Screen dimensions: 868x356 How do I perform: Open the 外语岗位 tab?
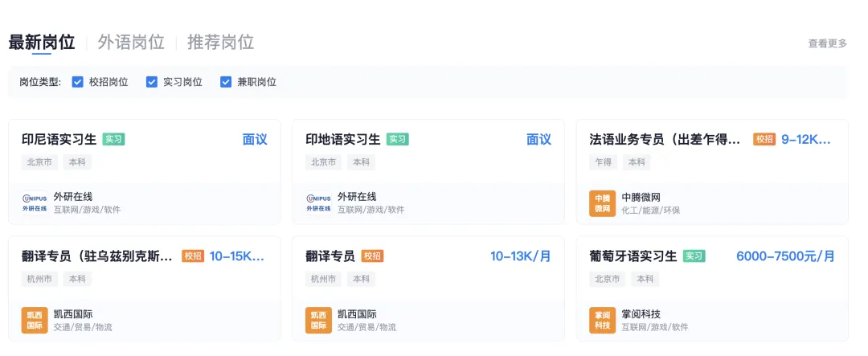coord(131,42)
